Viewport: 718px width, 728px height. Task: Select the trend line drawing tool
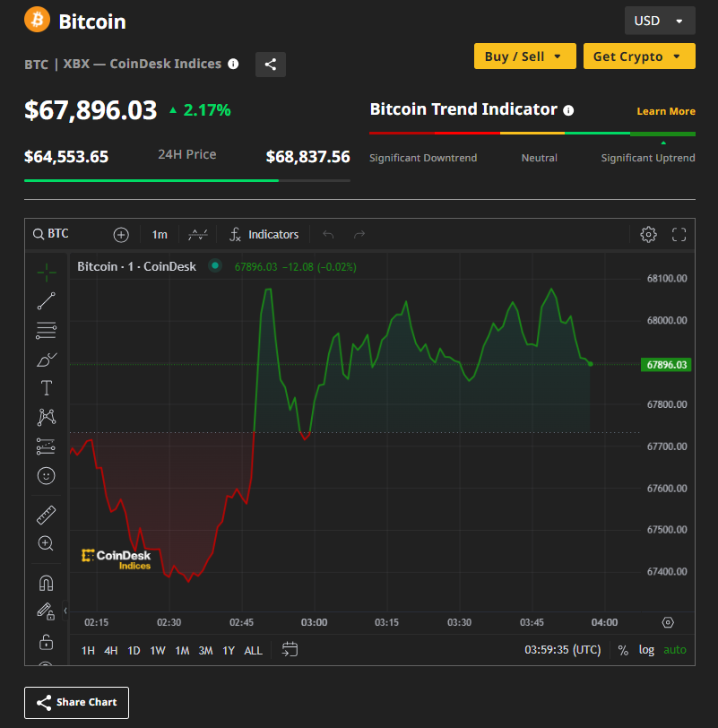coord(47,301)
